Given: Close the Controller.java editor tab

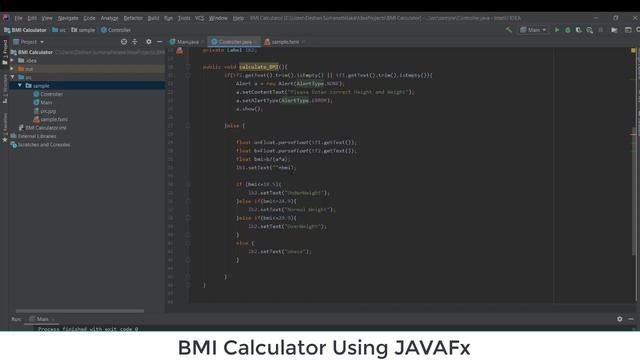Looking at the screenshot, I should 256,42.
